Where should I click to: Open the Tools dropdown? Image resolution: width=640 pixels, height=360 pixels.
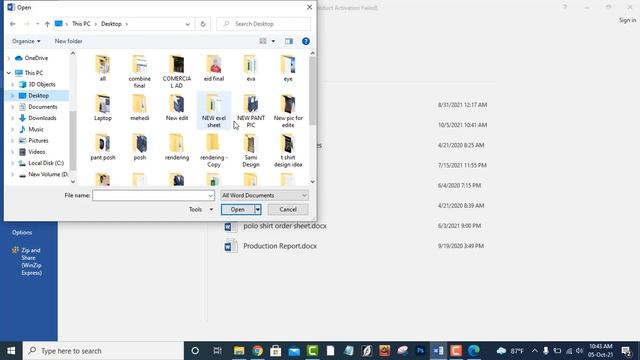[201, 209]
